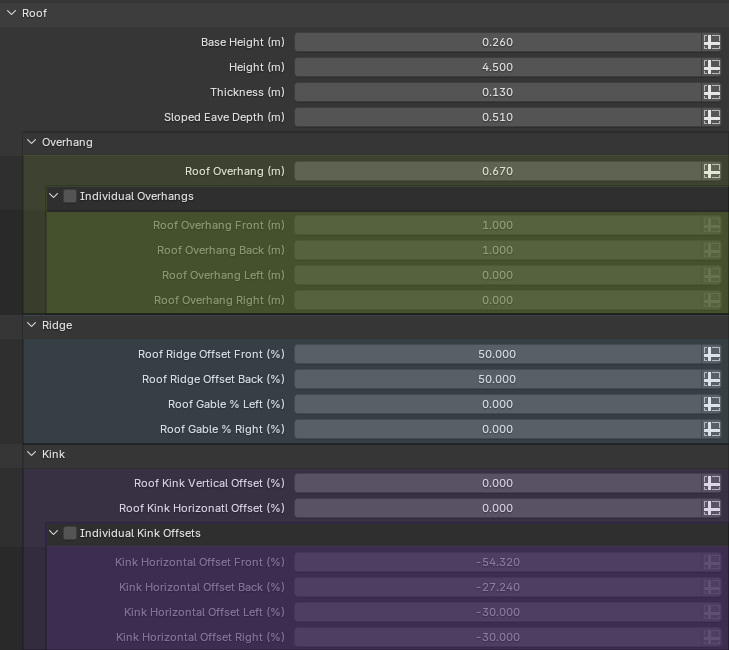Collapse the Individual Kink Offsets subpanel arrow

54,533
